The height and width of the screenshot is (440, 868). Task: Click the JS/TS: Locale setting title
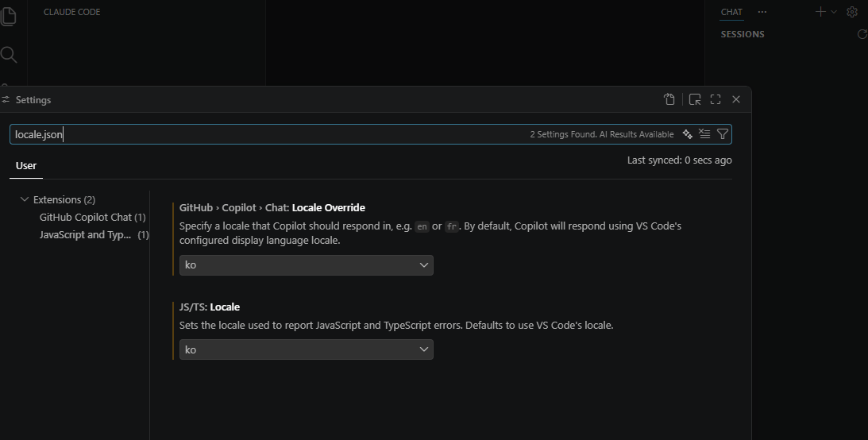tap(209, 307)
